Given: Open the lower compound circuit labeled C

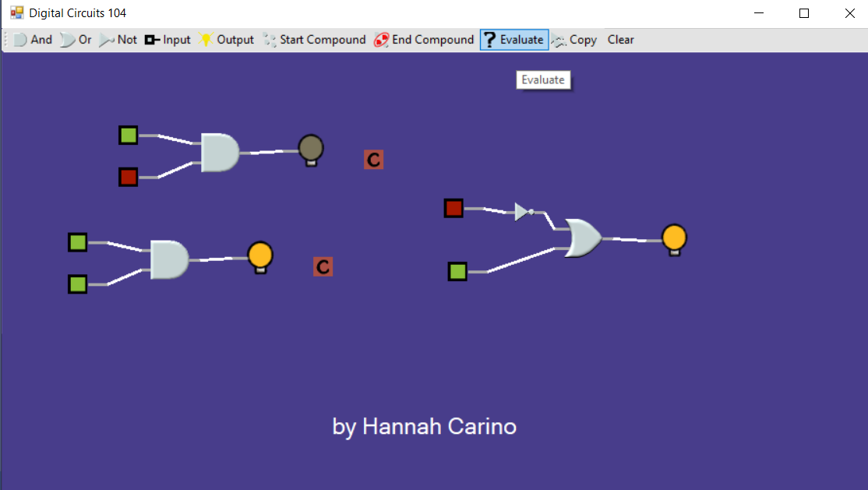Looking at the screenshot, I should (x=322, y=266).
